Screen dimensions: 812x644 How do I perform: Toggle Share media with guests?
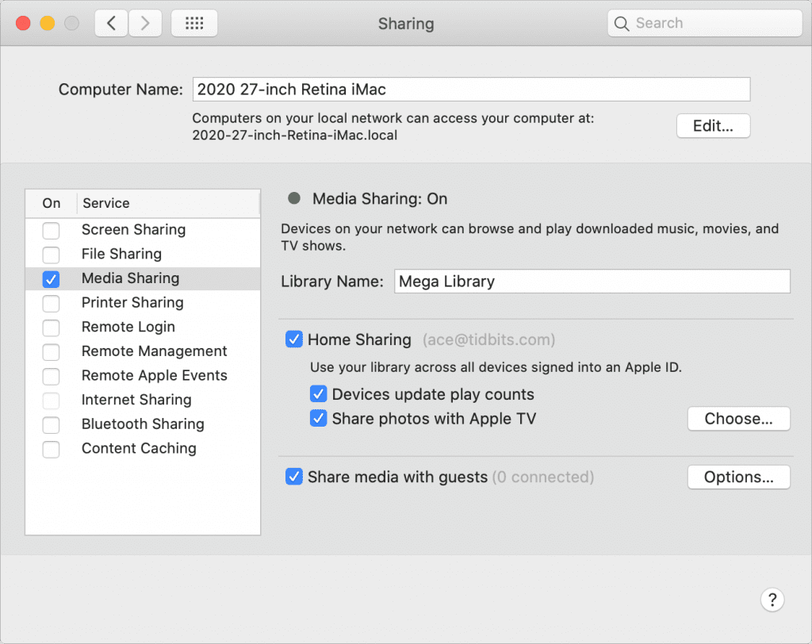point(293,477)
